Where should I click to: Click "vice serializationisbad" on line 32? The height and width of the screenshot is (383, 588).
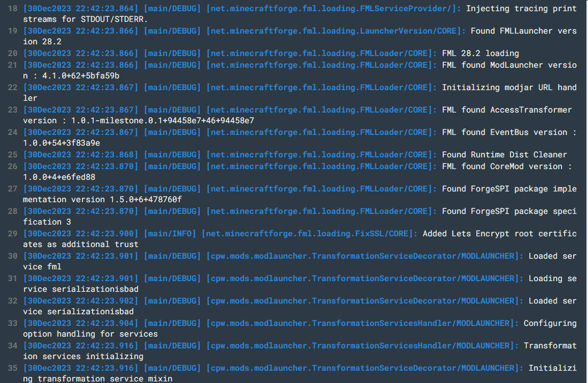coord(78,312)
